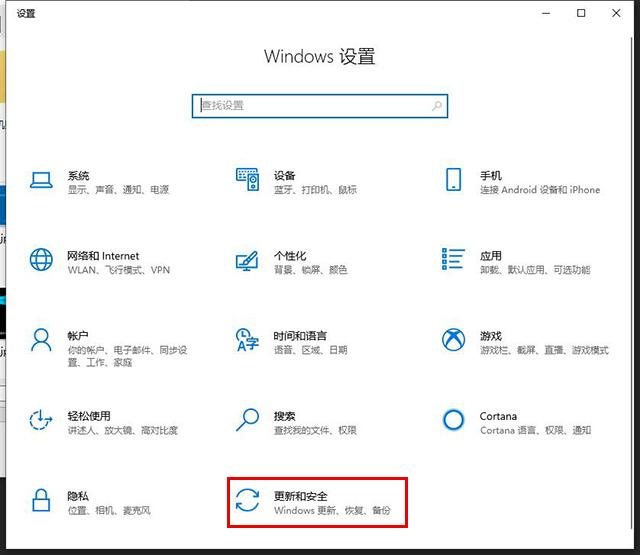The height and width of the screenshot is (555, 640).
Task: Click the search magnifier in 查找设置 box
Action: click(x=437, y=106)
